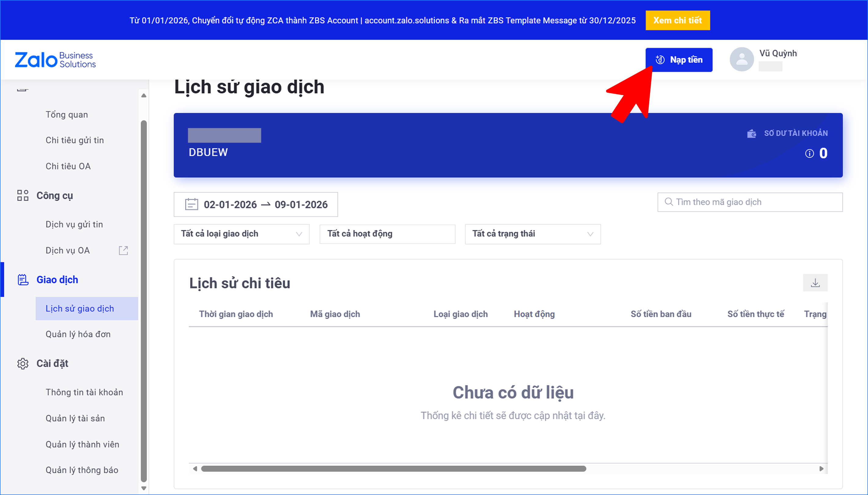
Task: Click the download icon in Lịch sử chi tiêu
Action: point(815,283)
